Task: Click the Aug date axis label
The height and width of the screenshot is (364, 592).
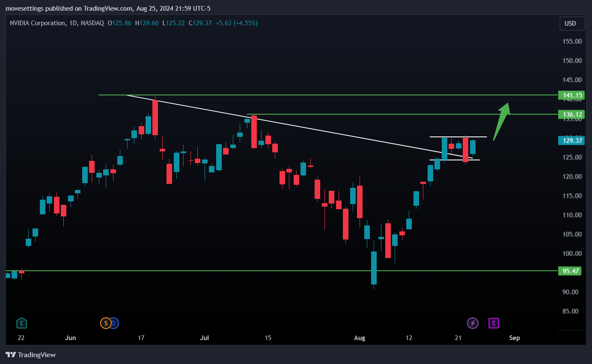Action: [x=360, y=338]
